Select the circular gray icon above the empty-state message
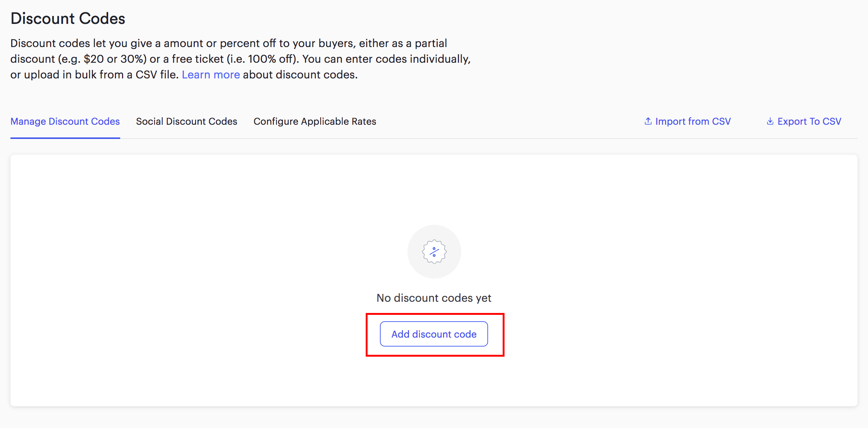Image resolution: width=868 pixels, height=428 pixels. (x=434, y=251)
